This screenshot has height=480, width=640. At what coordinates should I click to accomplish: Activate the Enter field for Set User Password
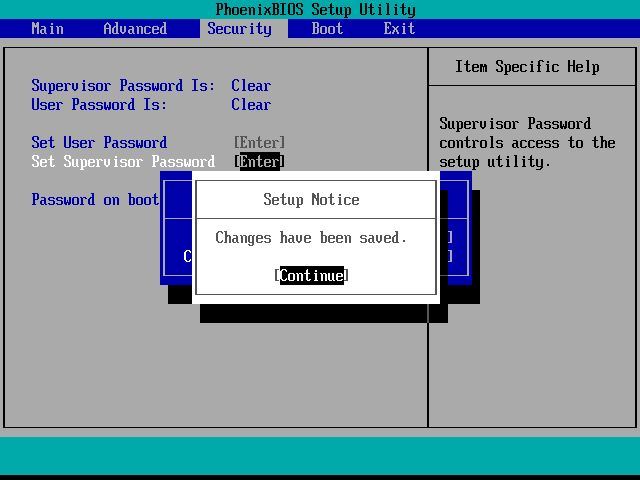point(260,142)
